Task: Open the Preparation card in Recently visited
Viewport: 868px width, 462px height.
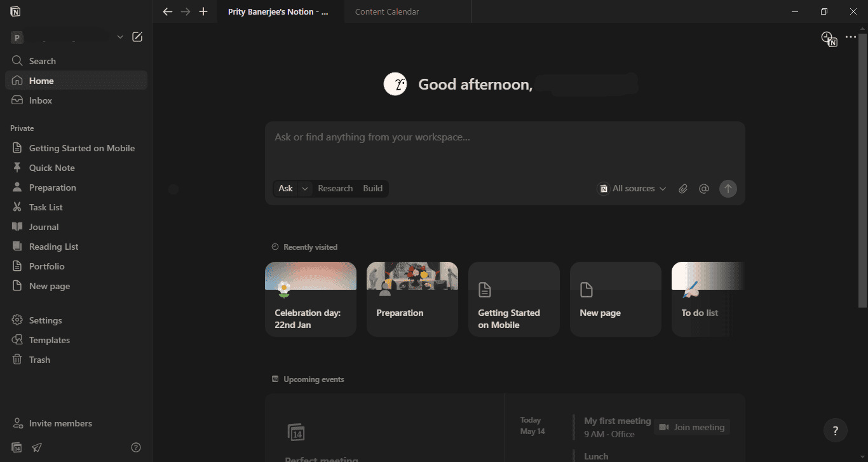Action: [x=412, y=299]
